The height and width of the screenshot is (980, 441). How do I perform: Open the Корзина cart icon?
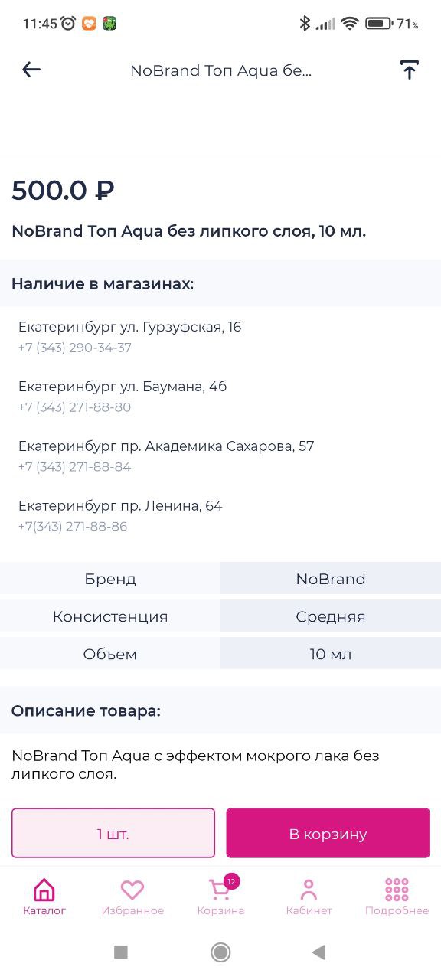[220, 890]
